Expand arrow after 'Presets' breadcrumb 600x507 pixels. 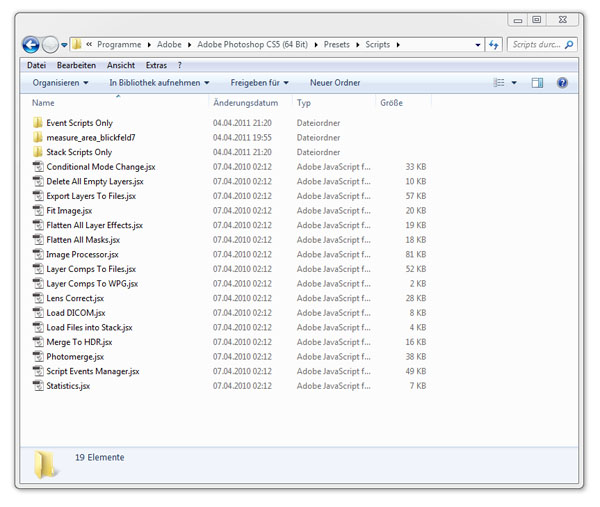[357, 45]
